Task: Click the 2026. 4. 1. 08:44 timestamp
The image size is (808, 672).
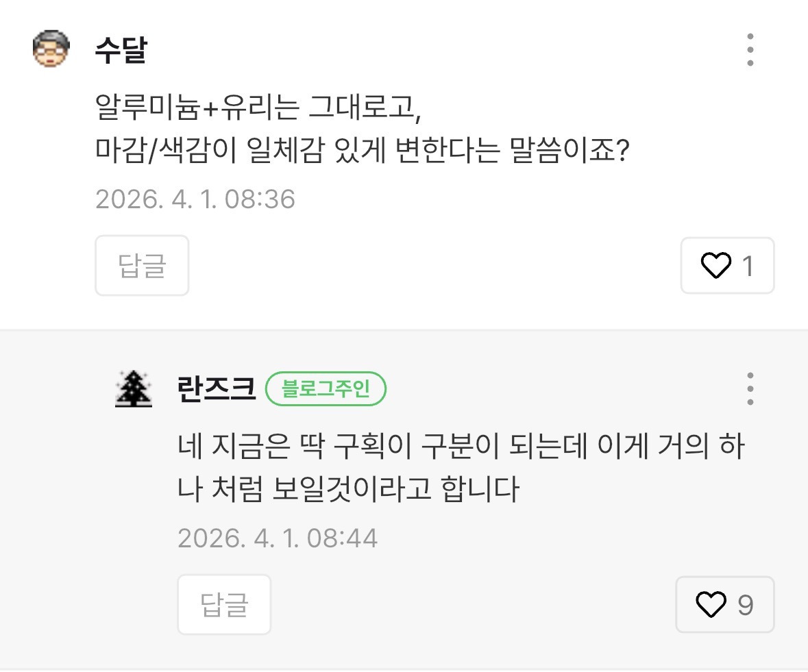Action: click(x=278, y=538)
